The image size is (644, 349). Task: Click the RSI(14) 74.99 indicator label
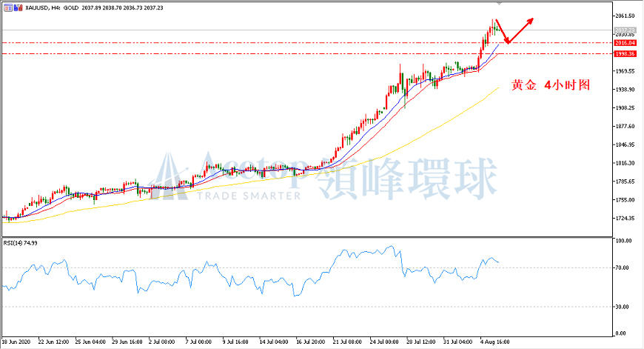point(20,243)
